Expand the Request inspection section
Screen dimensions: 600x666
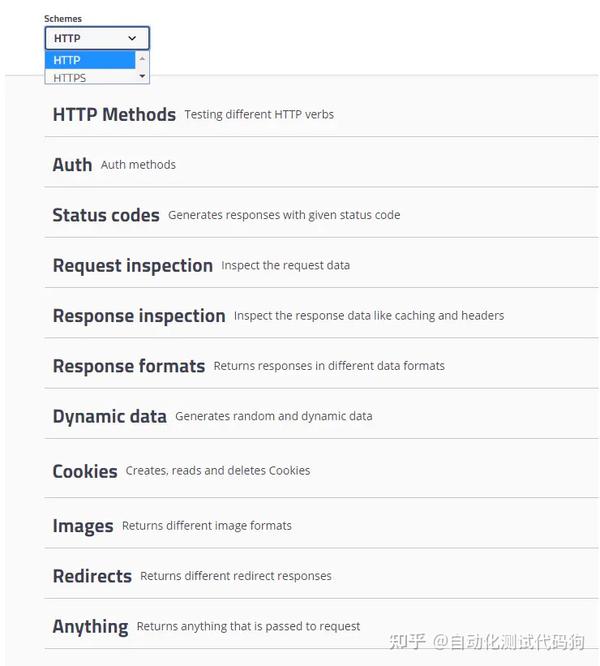(x=132, y=265)
